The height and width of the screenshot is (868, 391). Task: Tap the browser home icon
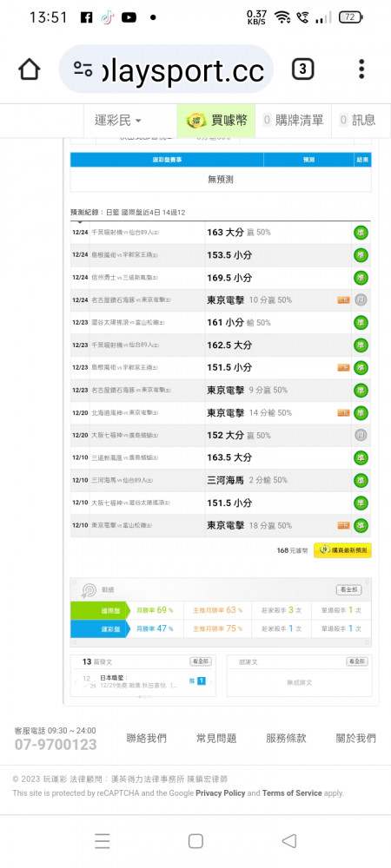point(30,69)
